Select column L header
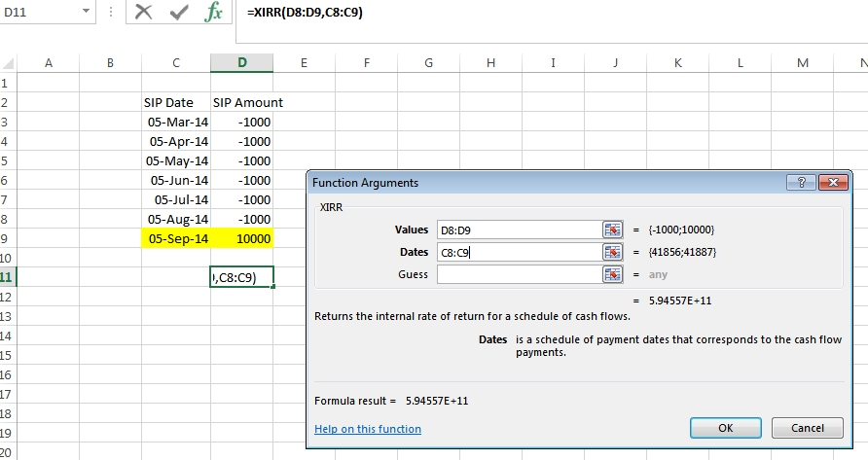868x460 pixels. pyautogui.click(x=741, y=63)
